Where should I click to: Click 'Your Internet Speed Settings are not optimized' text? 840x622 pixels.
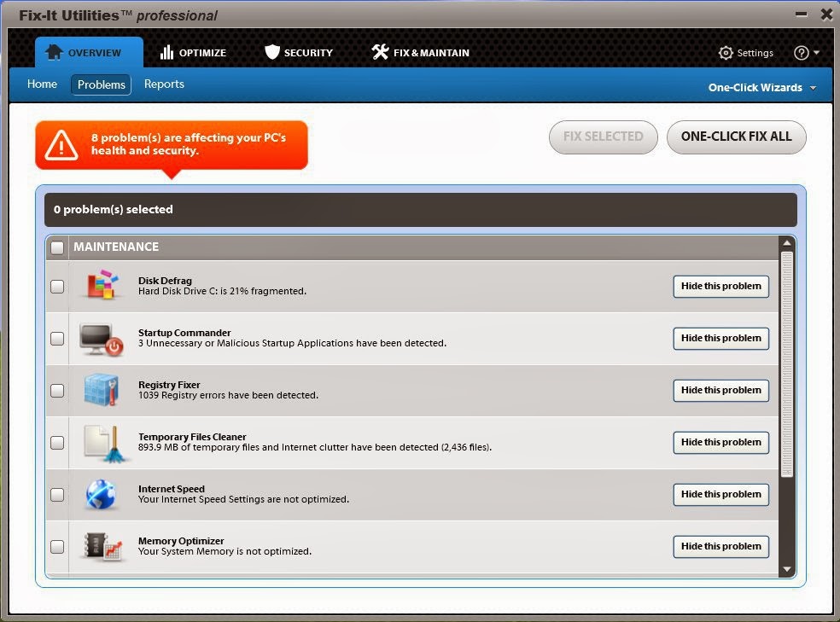coord(244,499)
